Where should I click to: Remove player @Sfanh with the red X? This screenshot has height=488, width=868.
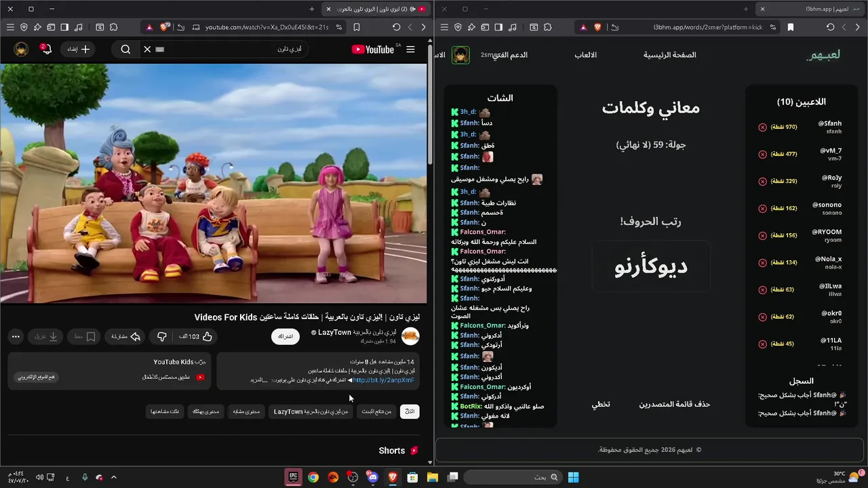(762, 127)
